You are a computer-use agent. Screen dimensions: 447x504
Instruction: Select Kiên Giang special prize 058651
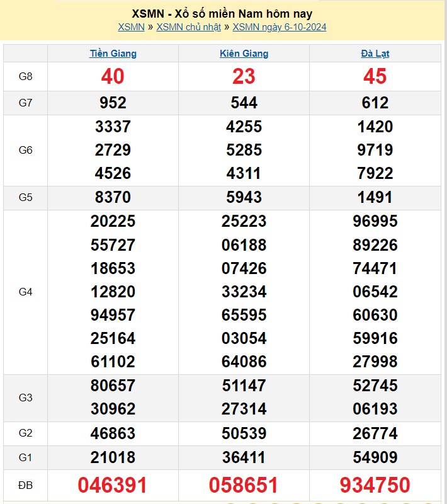click(x=244, y=484)
